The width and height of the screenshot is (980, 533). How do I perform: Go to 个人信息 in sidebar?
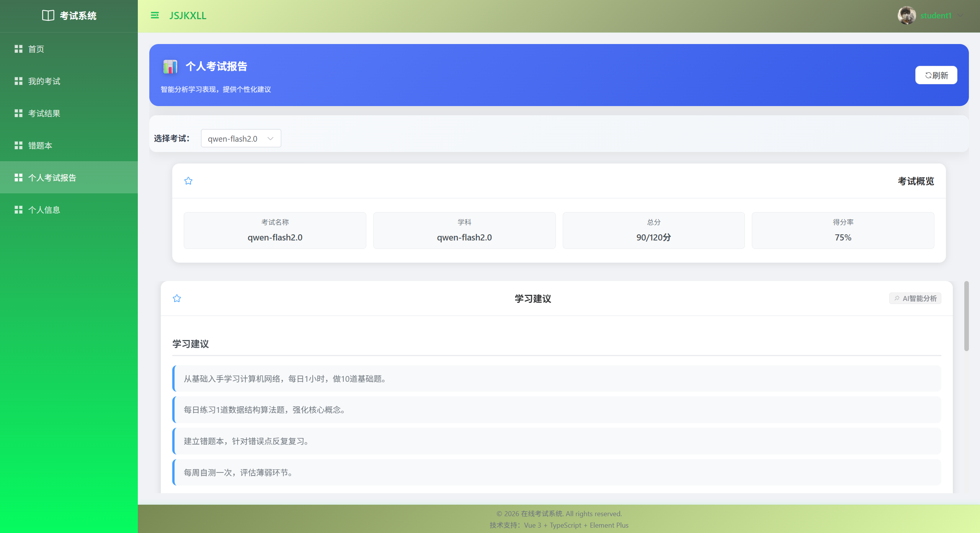pyautogui.click(x=44, y=210)
